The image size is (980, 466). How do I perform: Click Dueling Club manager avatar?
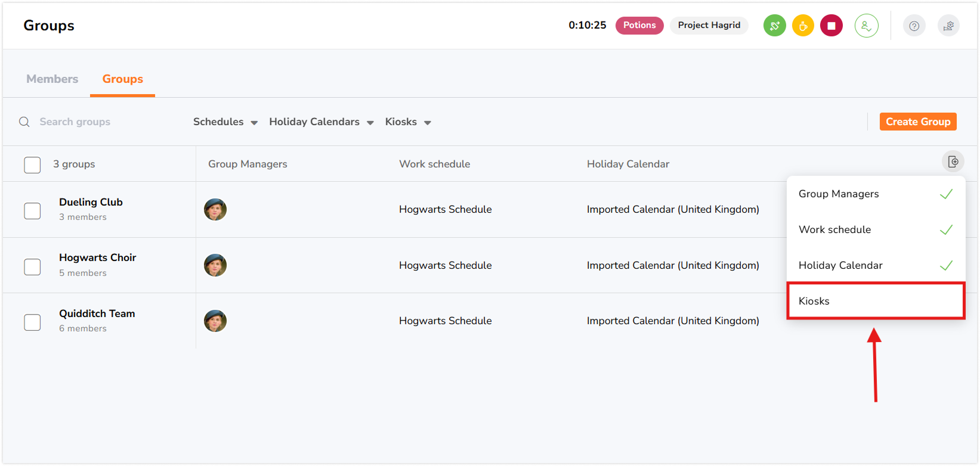click(x=215, y=209)
